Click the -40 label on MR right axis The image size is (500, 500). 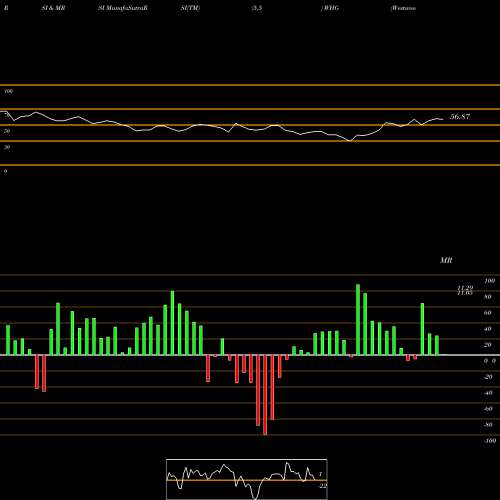[488, 393]
